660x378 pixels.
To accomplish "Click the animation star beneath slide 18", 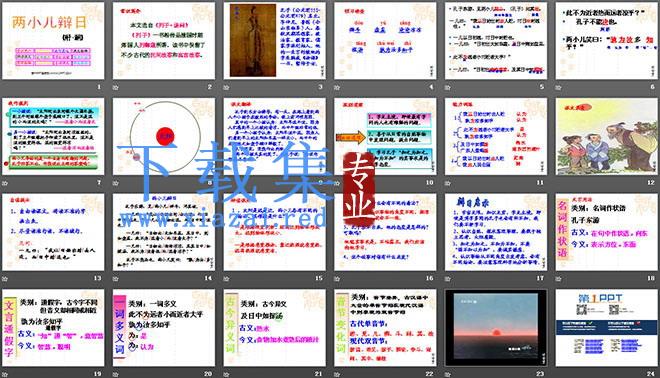I will point(559,279).
